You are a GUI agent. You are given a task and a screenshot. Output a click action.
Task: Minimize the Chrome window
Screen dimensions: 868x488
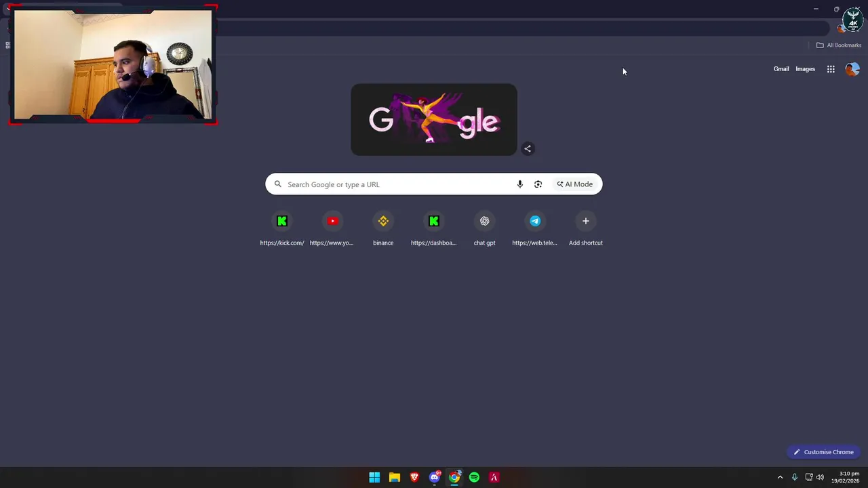tap(816, 9)
